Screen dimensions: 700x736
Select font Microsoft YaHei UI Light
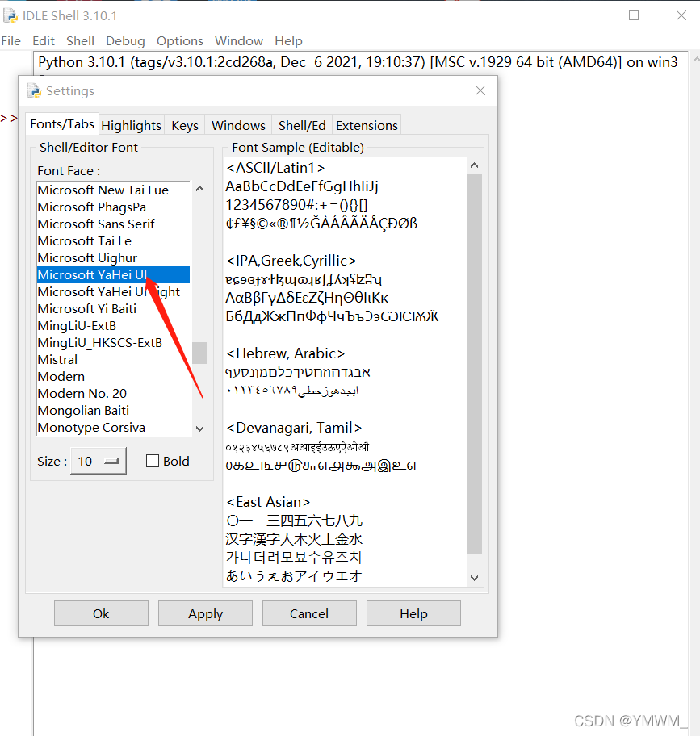113,291
